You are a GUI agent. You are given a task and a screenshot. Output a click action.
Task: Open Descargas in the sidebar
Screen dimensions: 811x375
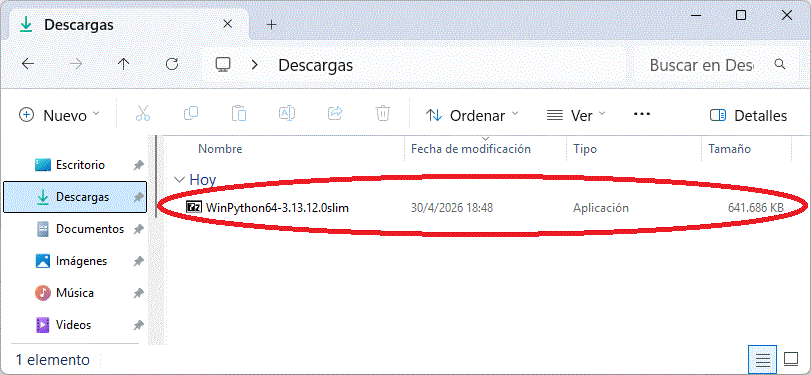coord(75,197)
